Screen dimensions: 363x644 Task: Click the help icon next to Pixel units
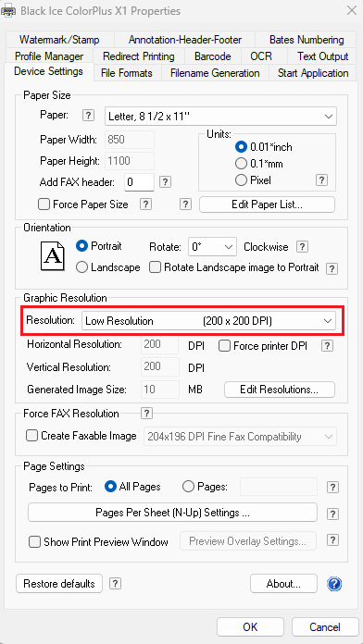tap(321, 180)
